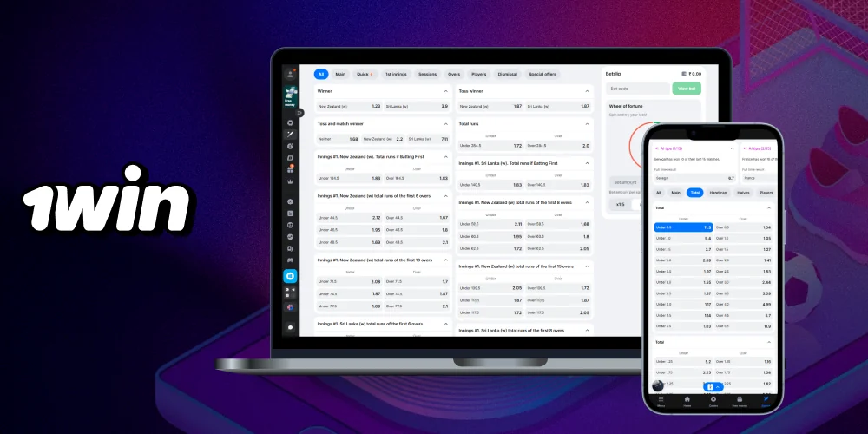Viewport: 868px width, 434px height.
Task: Pick Over 62.5 at 2.05 odds
Action: click(558, 248)
